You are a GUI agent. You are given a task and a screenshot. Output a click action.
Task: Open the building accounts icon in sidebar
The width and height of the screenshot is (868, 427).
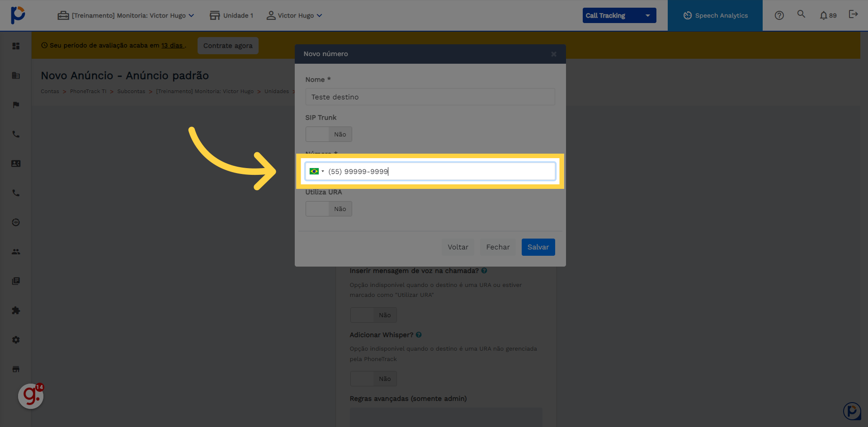[x=16, y=75]
